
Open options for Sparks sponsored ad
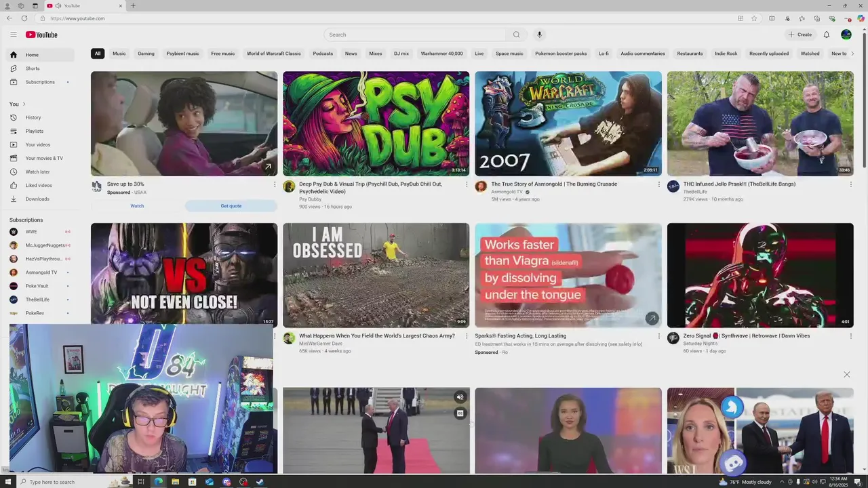pyautogui.click(x=658, y=336)
